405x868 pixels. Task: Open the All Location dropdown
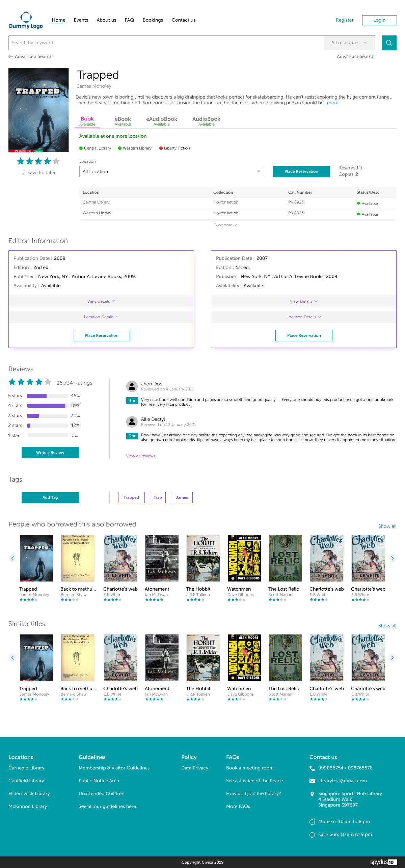point(171,171)
